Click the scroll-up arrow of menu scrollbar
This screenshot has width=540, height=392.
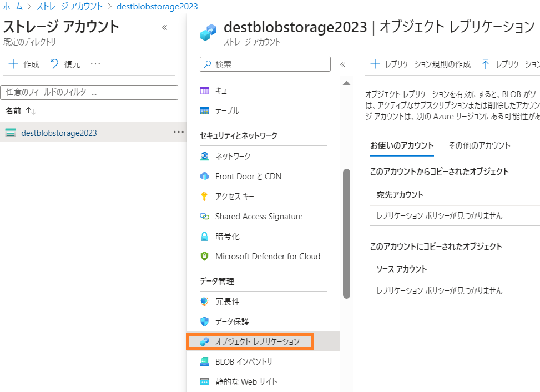pos(347,83)
